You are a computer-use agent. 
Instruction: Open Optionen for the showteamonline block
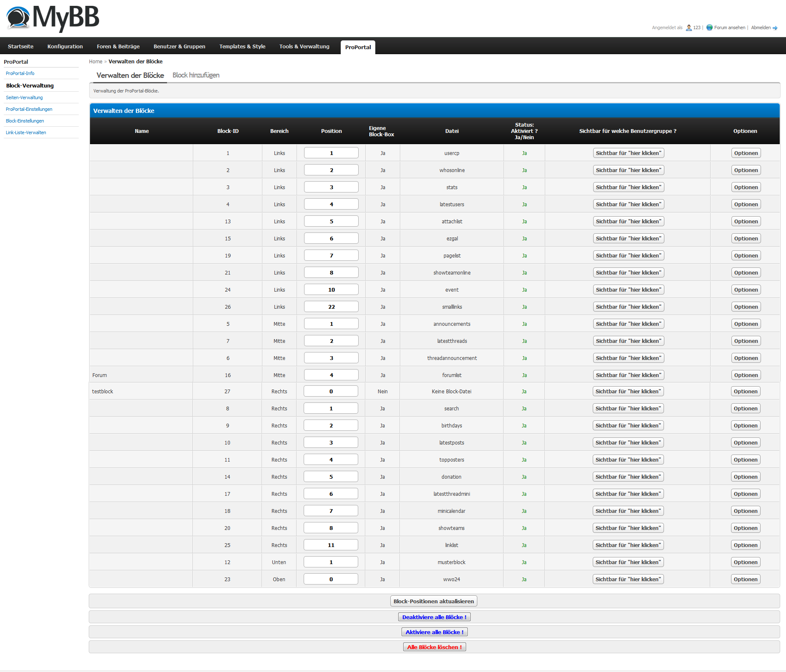point(746,272)
